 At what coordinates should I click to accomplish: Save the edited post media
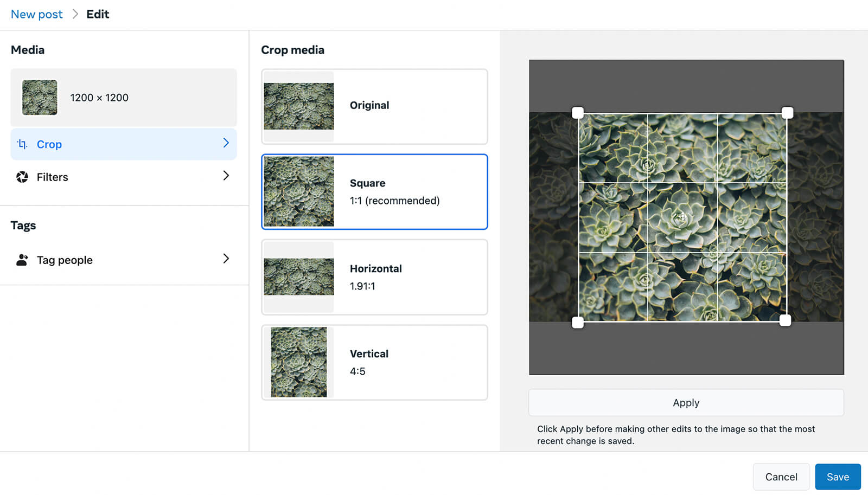(838, 477)
